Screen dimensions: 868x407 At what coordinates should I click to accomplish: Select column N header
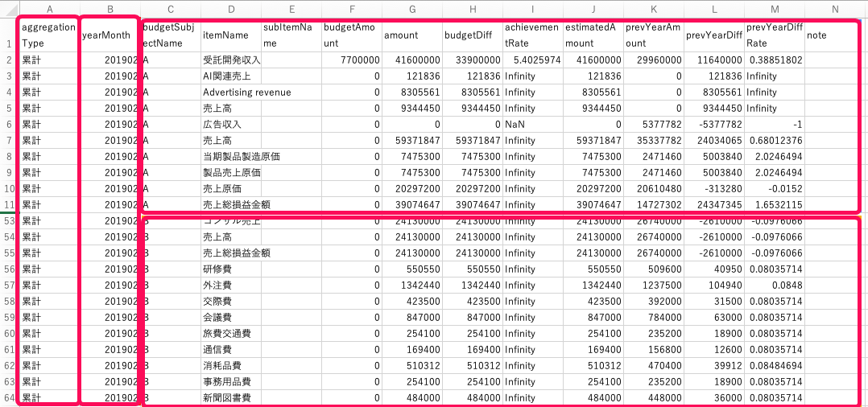point(835,9)
